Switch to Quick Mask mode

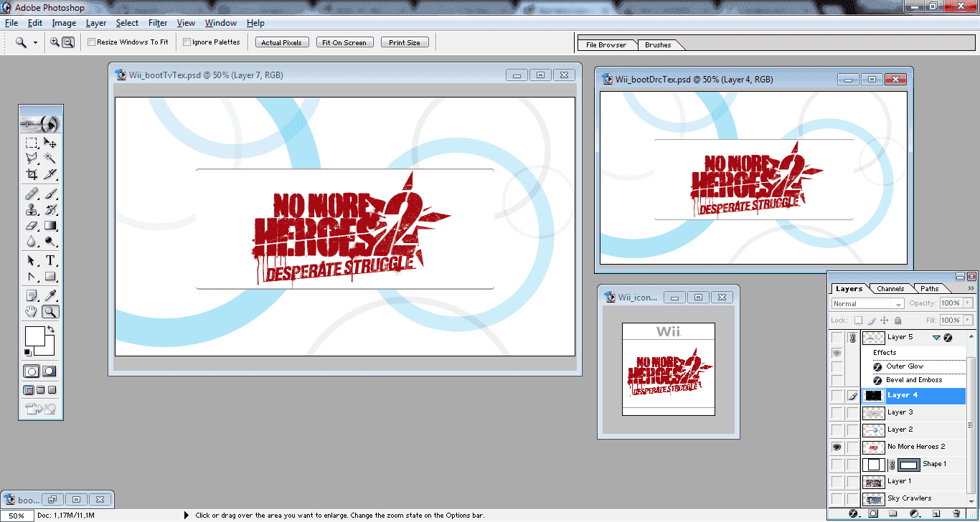point(50,371)
